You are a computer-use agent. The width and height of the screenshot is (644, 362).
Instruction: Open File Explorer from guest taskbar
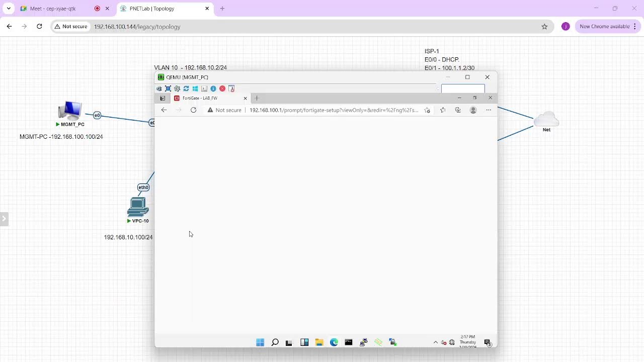point(319,342)
